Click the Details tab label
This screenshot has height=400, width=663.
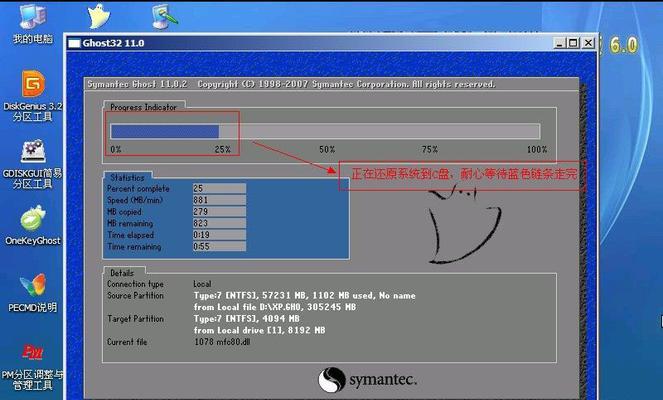122,273
